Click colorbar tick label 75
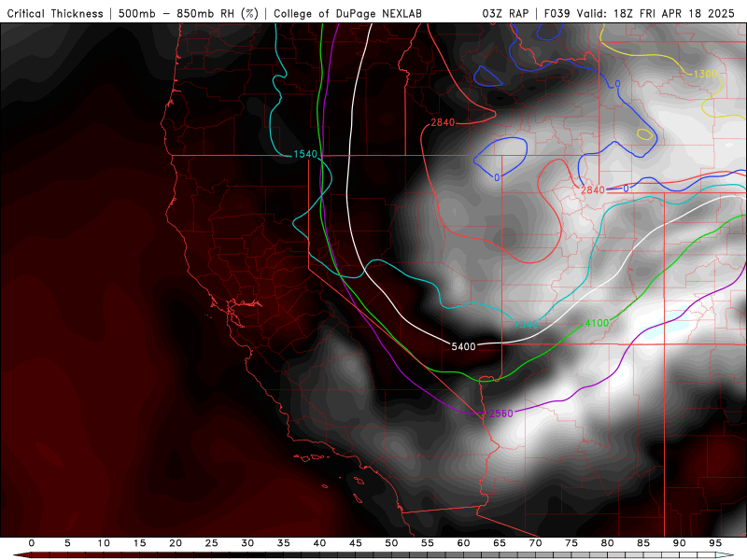Image resolution: width=747 pixels, height=560 pixels. tap(571, 543)
